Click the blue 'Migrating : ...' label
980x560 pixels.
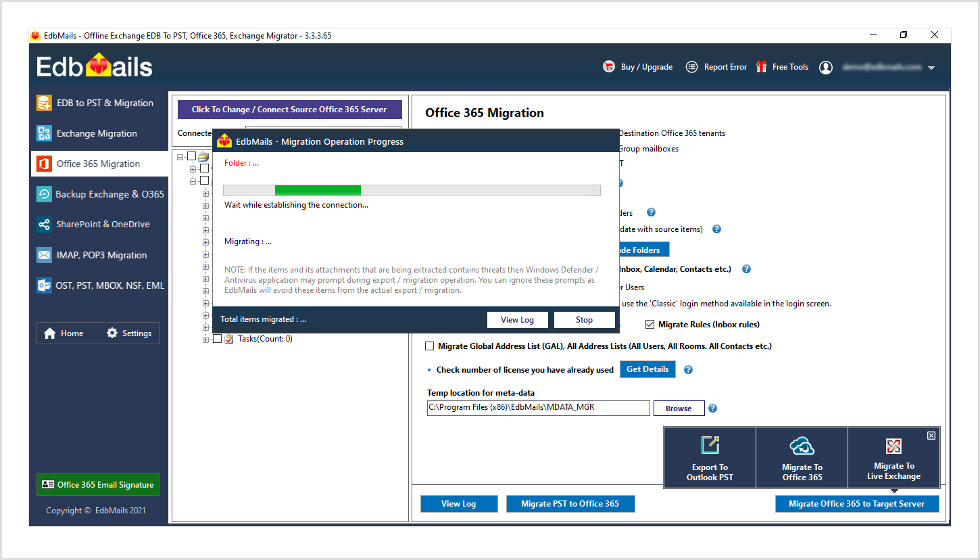pyautogui.click(x=248, y=241)
